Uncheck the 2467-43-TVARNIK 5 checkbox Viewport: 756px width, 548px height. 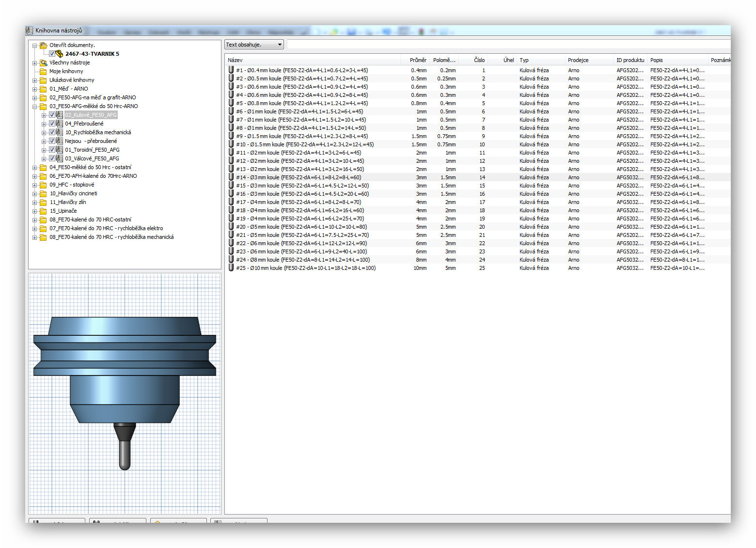[52, 54]
